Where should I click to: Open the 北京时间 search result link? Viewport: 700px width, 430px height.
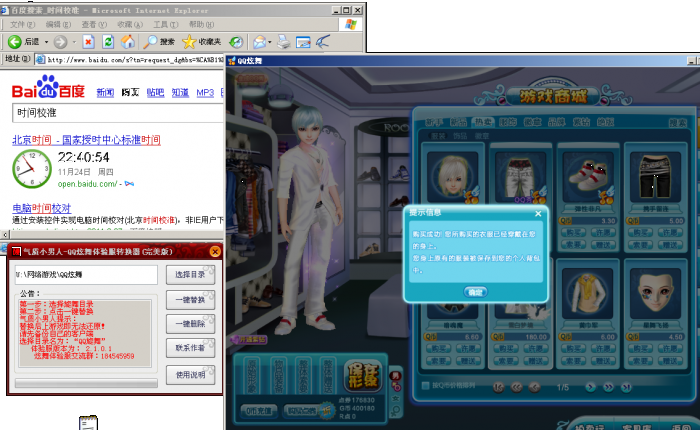click(x=86, y=140)
